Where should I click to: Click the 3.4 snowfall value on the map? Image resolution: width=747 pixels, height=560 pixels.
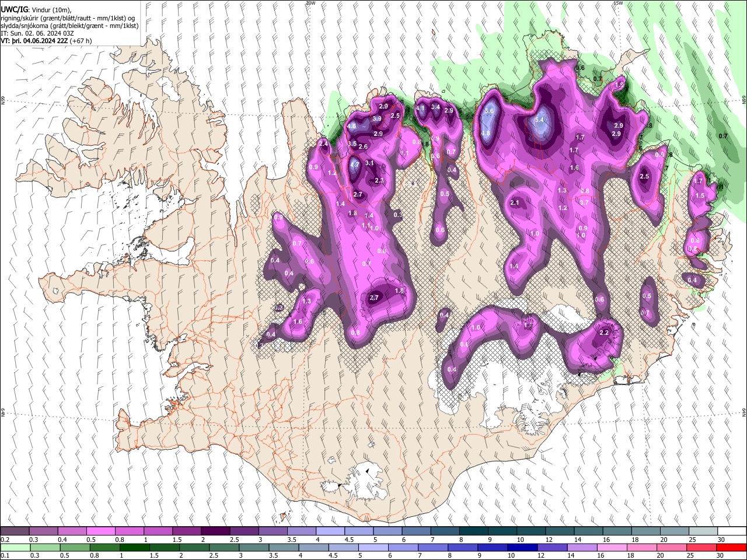coord(435,107)
